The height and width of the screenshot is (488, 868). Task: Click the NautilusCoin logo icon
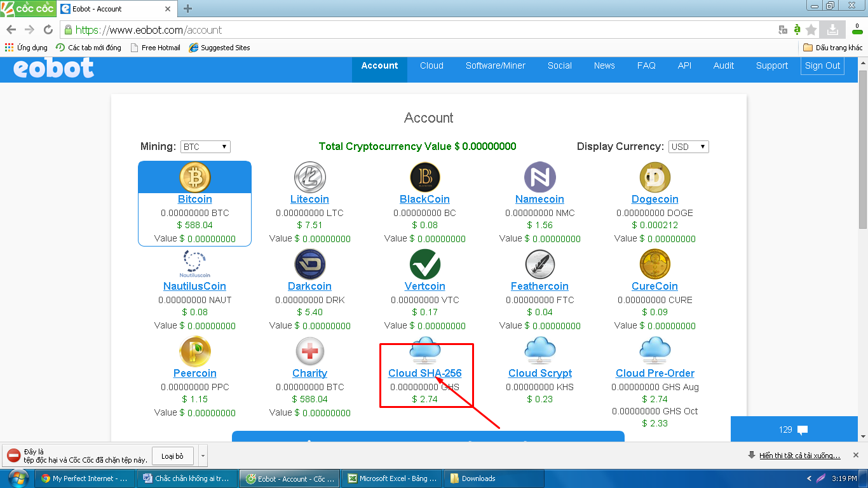tap(194, 264)
